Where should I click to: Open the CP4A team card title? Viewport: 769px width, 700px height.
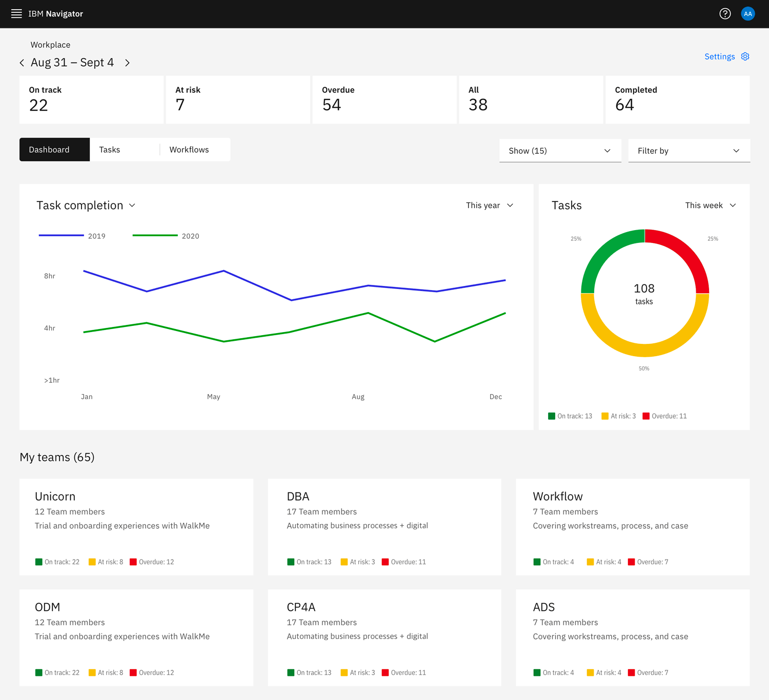pos(301,607)
